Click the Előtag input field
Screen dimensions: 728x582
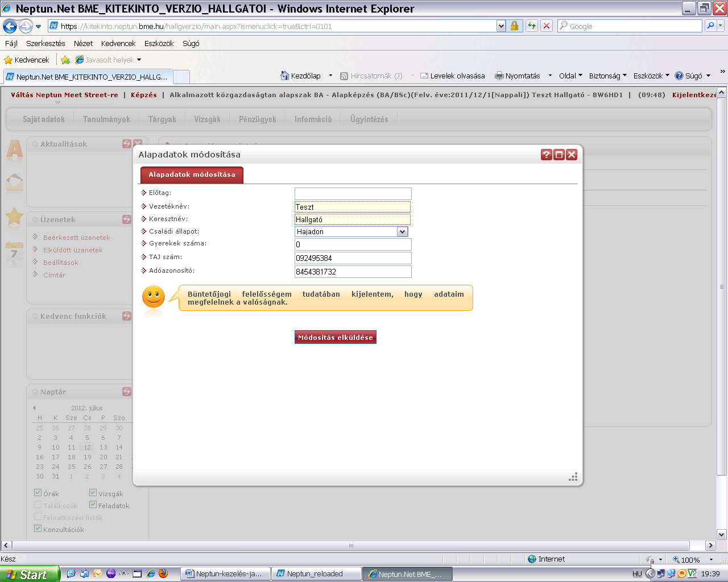353,194
